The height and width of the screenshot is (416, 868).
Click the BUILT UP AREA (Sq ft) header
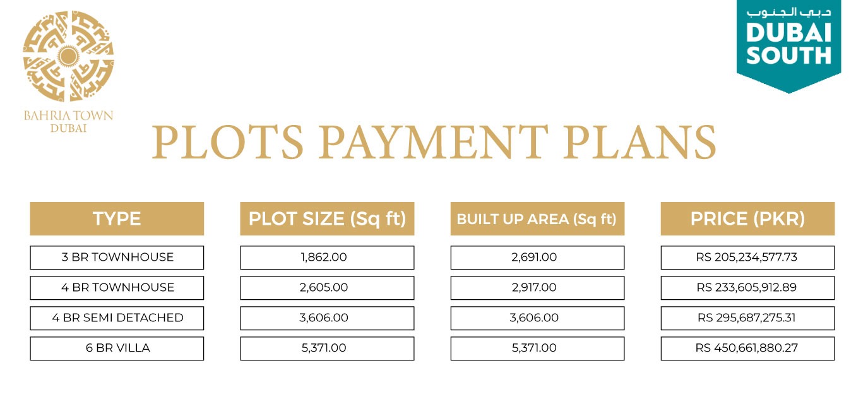coord(537,218)
